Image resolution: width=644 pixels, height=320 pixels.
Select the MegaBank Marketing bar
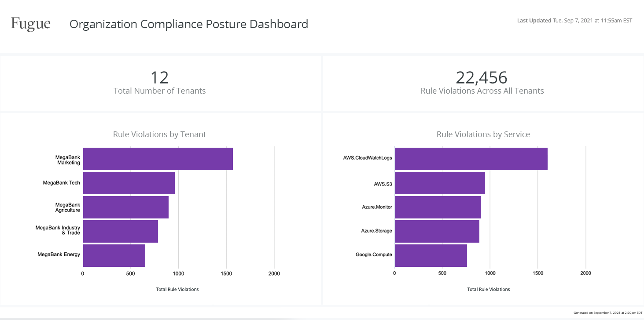tap(158, 159)
